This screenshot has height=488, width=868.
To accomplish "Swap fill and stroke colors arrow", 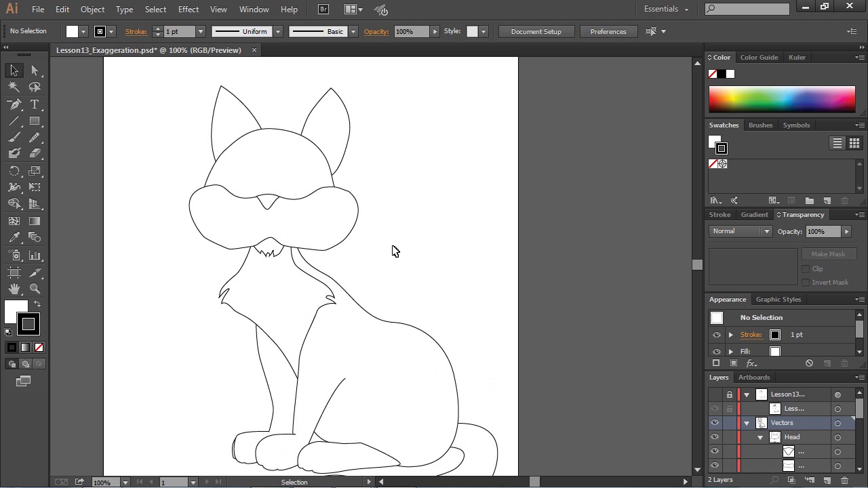I will point(37,304).
